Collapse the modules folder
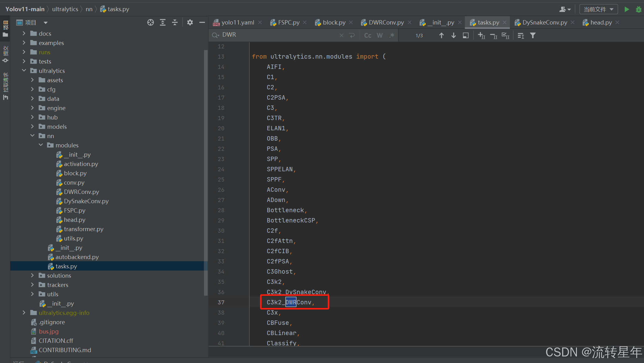The image size is (644, 363). coord(41,145)
